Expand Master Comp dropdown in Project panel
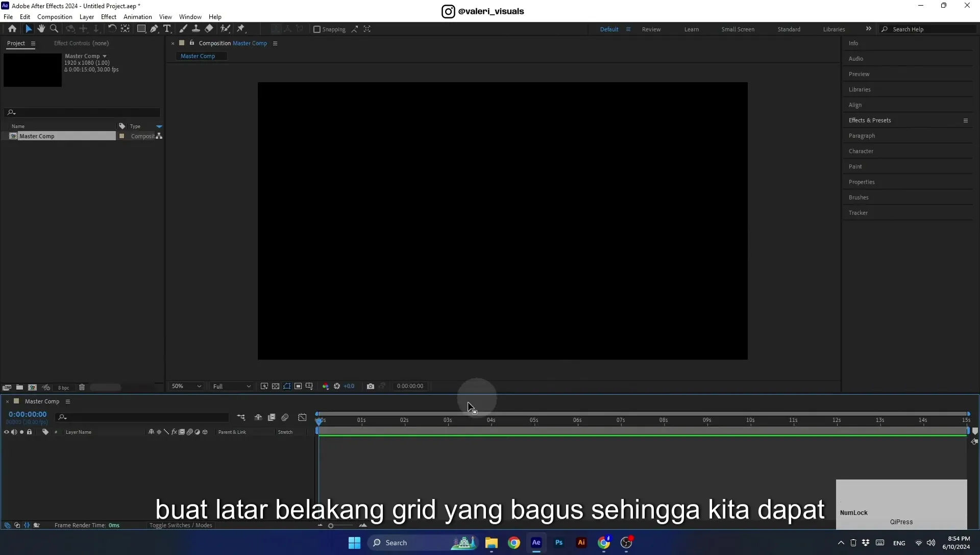Image resolution: width=980 pixels, height=555 pixels. click(105, 56)
